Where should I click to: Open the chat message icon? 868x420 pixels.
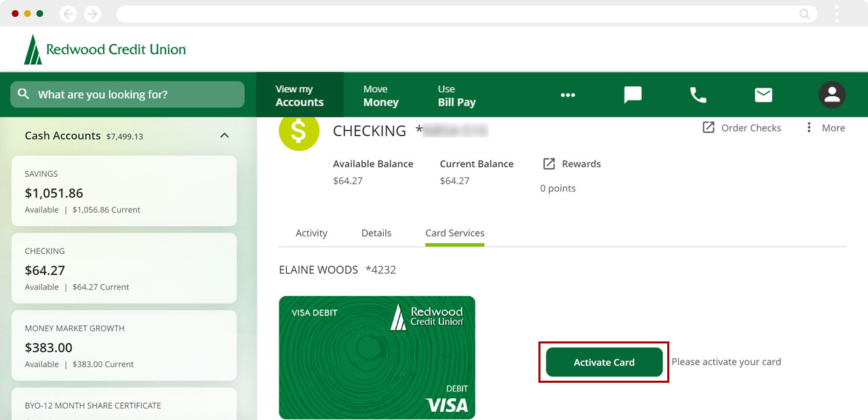pos(633,95)
